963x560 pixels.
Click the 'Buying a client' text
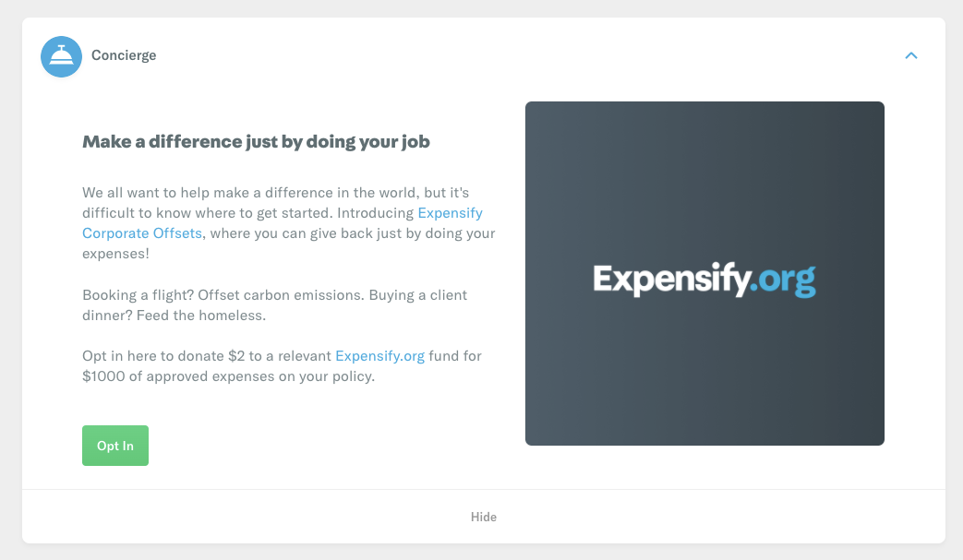(418, 295)
